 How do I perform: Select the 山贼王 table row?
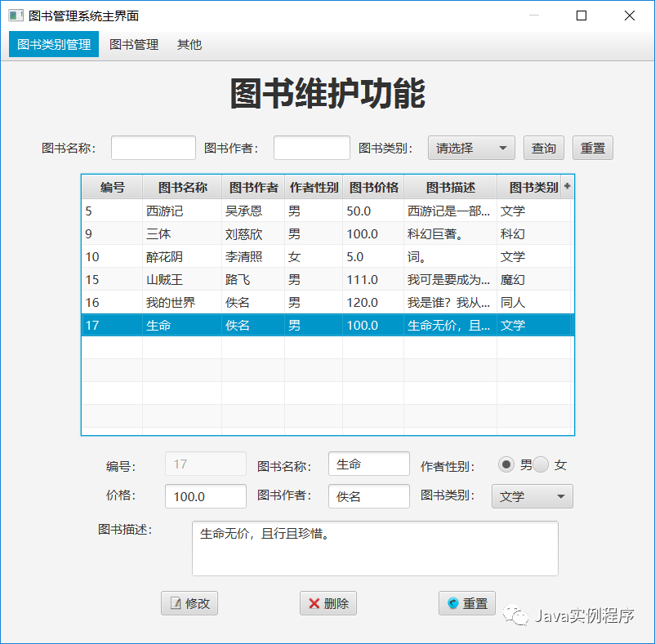coord(328,279)
